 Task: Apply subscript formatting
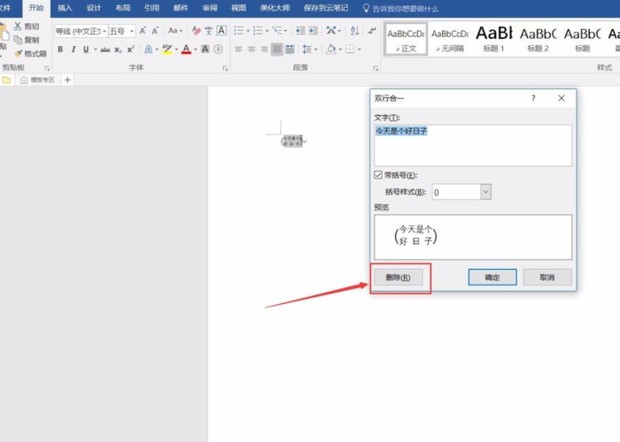click(118, 49)
